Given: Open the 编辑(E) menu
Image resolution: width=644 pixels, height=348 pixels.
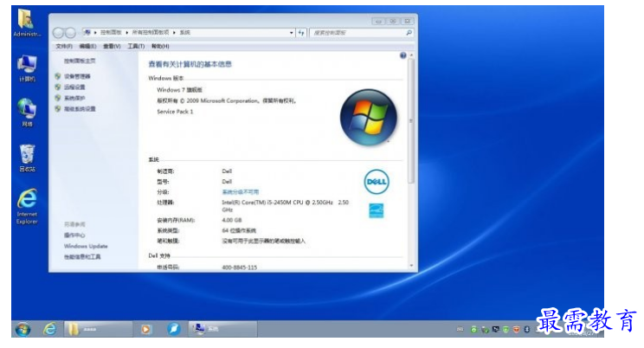Looking at the screenshot, I should tap(88, 47).
